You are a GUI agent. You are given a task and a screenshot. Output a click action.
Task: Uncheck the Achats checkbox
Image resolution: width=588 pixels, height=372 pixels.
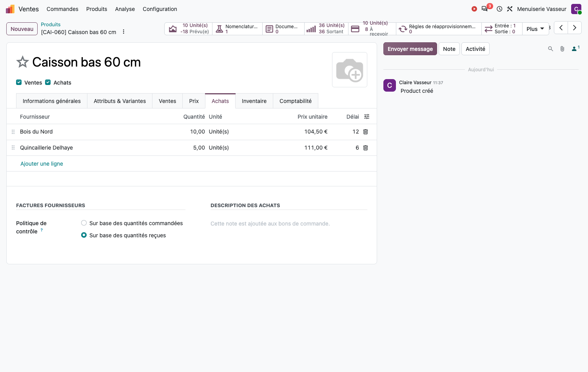pyautogui.click(x=48, y=82)
